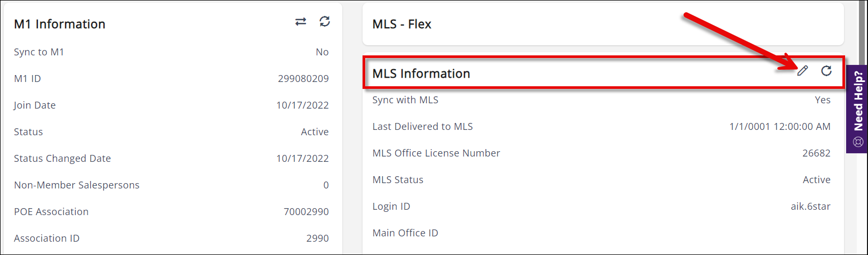Click the Non-Member Salespersons count
Screen dimensions: 868x255
[x=326, y=185]
